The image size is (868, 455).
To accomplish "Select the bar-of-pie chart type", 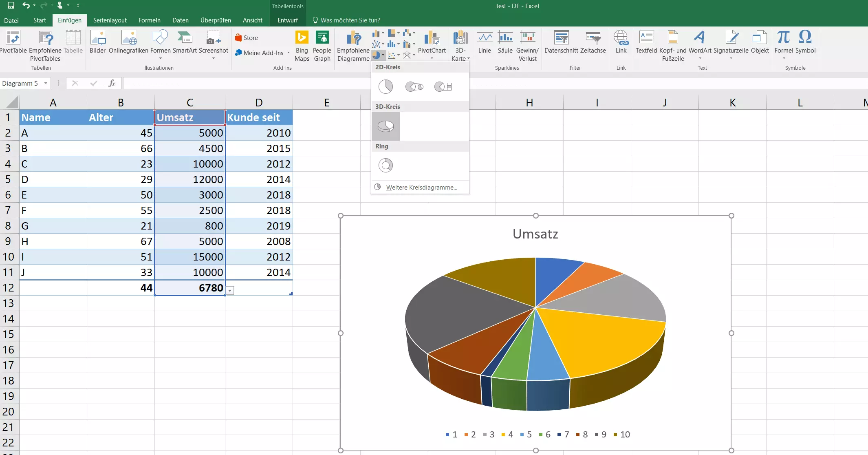I will pos(443,86).
